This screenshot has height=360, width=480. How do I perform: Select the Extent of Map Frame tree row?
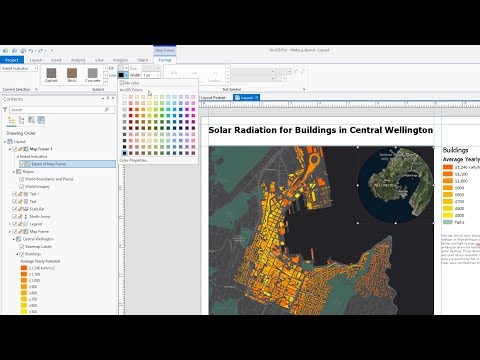click(67, 164)
